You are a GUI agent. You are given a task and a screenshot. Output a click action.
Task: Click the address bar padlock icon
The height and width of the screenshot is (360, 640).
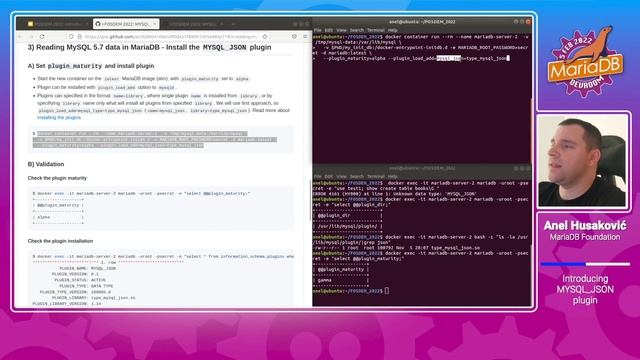tap(79, 37)
